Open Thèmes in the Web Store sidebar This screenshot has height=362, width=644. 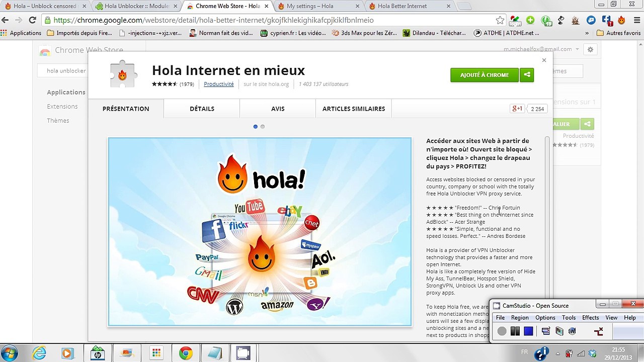pos(58,121)
